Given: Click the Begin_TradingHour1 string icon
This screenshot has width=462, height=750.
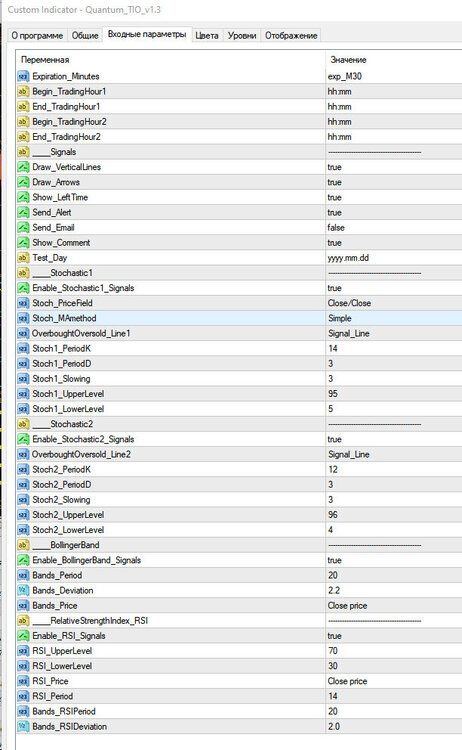Looking at the screenshot, I should point(23,91).
